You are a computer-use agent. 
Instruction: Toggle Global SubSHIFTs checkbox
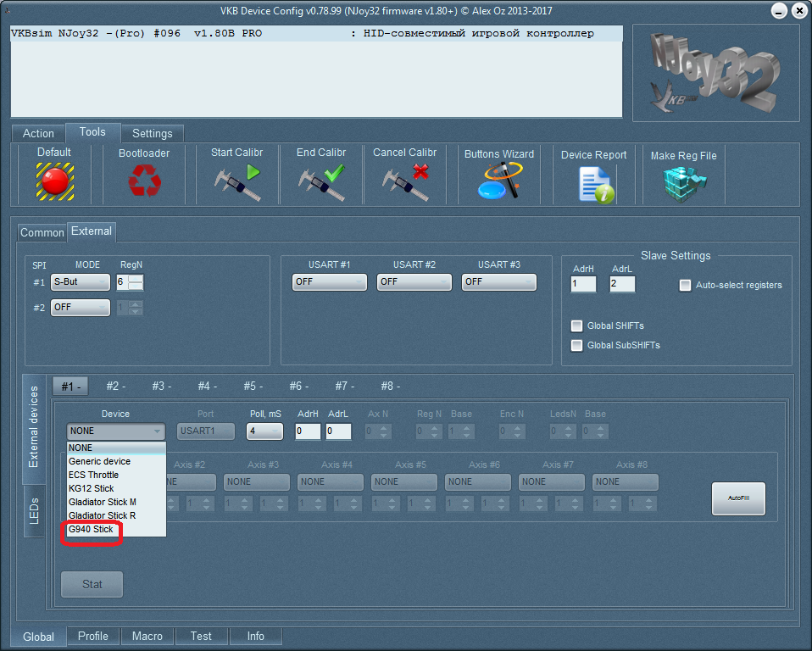click(576, 346)
